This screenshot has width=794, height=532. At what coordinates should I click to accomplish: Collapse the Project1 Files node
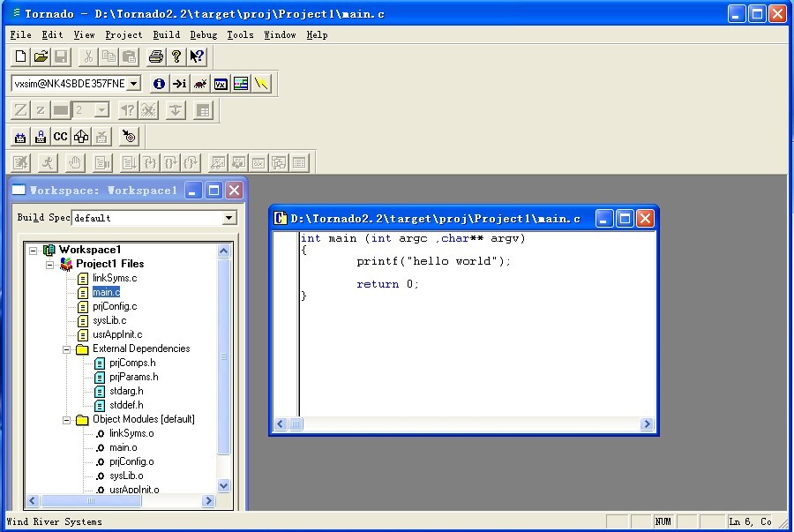(49, 264)
